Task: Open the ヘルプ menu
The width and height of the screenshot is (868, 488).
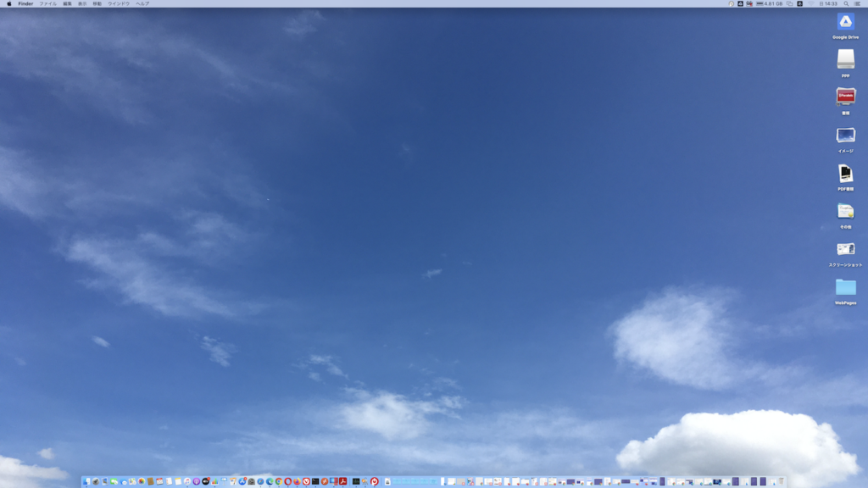Action: click(x=142, y=3)
